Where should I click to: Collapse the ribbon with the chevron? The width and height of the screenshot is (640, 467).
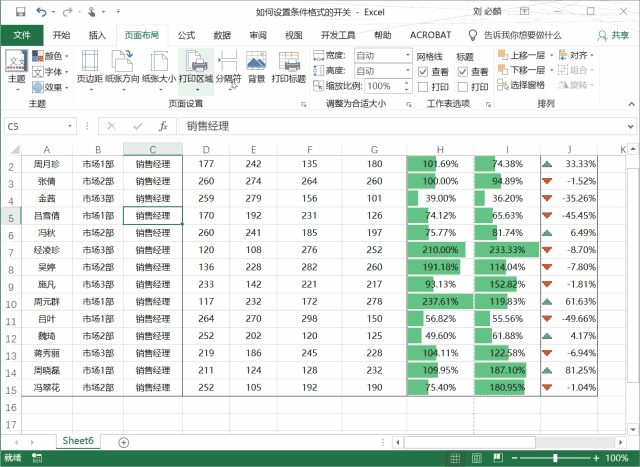point(631,105)
